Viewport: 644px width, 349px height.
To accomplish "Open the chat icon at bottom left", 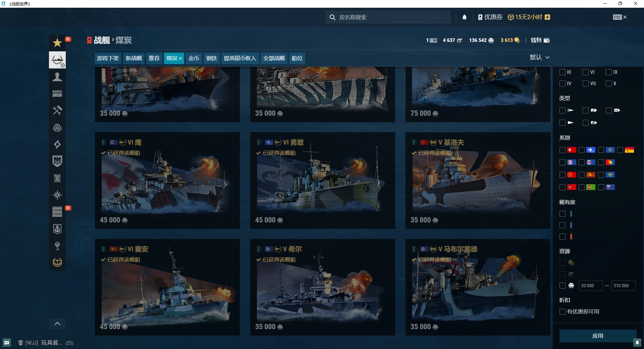I will click(x=7, y=343).
